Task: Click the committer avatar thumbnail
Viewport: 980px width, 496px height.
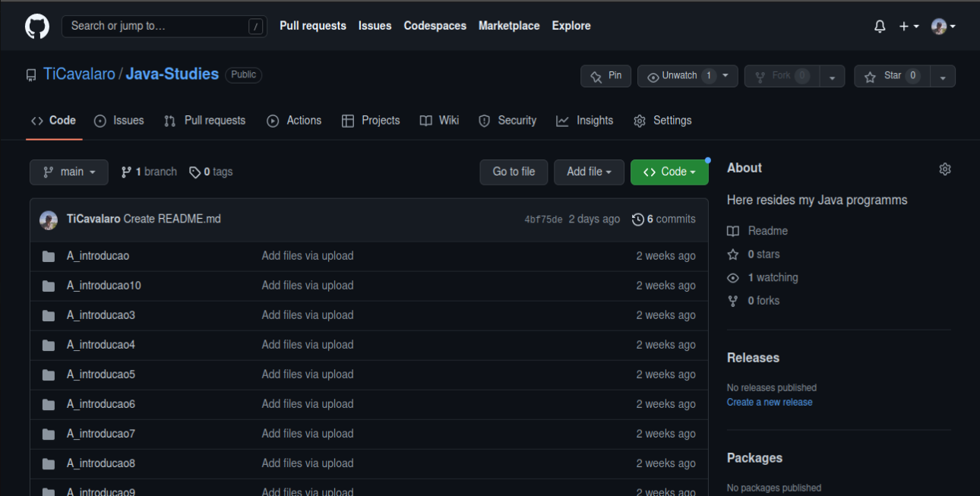Action: [49, 220]
